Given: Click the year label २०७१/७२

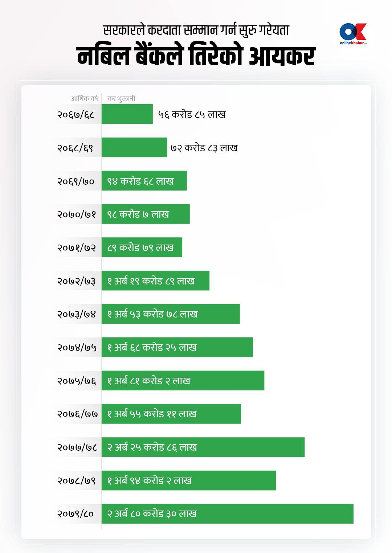Looking at the screenshot, I should click(76, 247).
